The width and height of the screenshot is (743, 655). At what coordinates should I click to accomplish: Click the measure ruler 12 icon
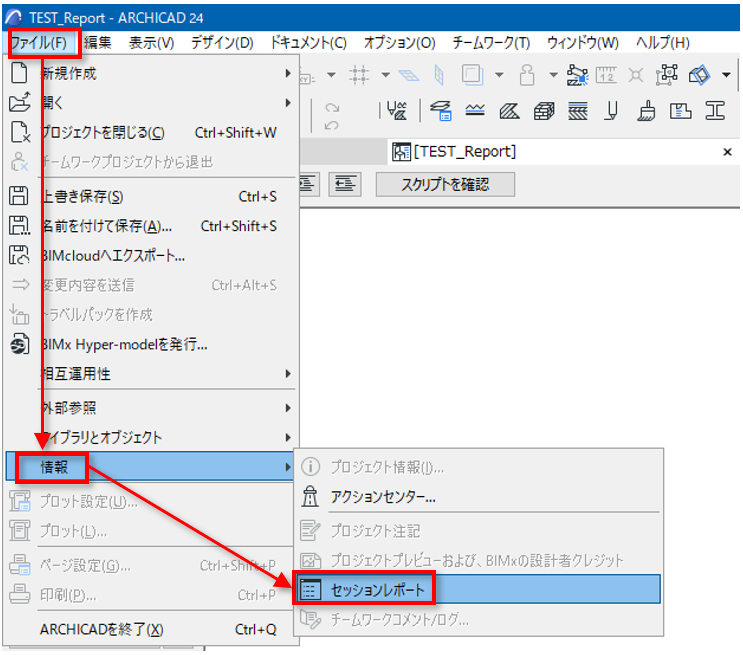click(x=607, y=75)
